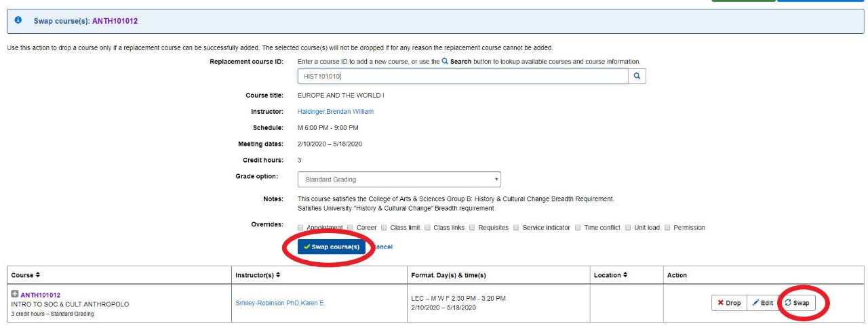Edit the ANTH101012 enrollment

(762, 303)
